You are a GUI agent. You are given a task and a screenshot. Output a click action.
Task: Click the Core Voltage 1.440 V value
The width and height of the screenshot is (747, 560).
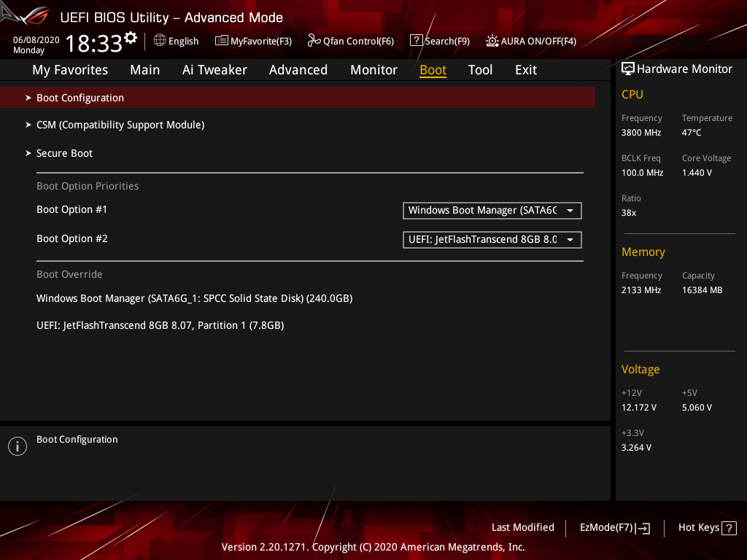point(697,173)
